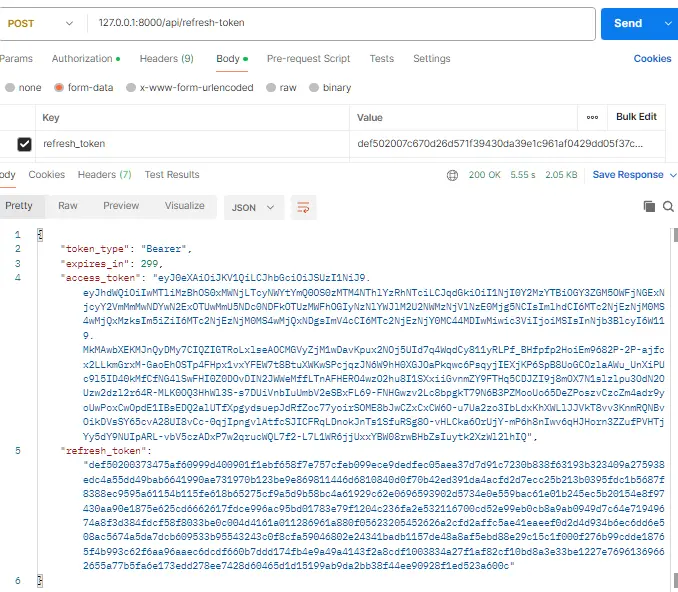The width and height of the screenshot is (678, 592).
Task: Click the "refresh_token" key in response
Action: [103, 451]
